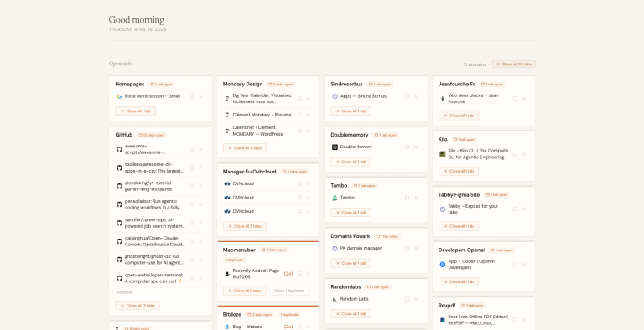
Task: Bookmark the Kilo CLI tab
Action: click(515, 154)
